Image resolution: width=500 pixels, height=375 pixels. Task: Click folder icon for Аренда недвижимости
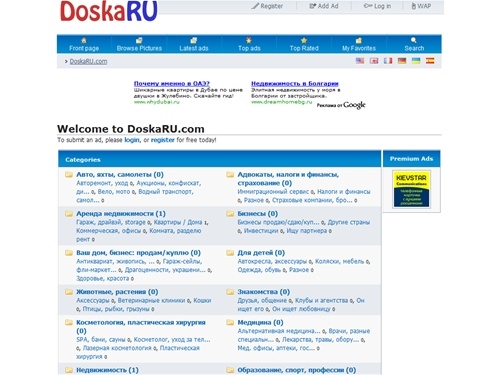69,214
